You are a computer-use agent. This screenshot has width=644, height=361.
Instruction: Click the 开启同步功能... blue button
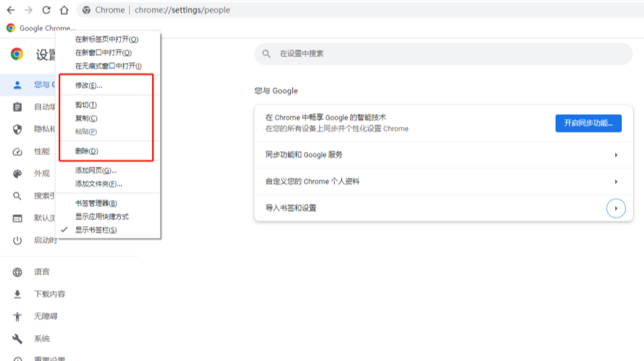(x=588, y=123)
